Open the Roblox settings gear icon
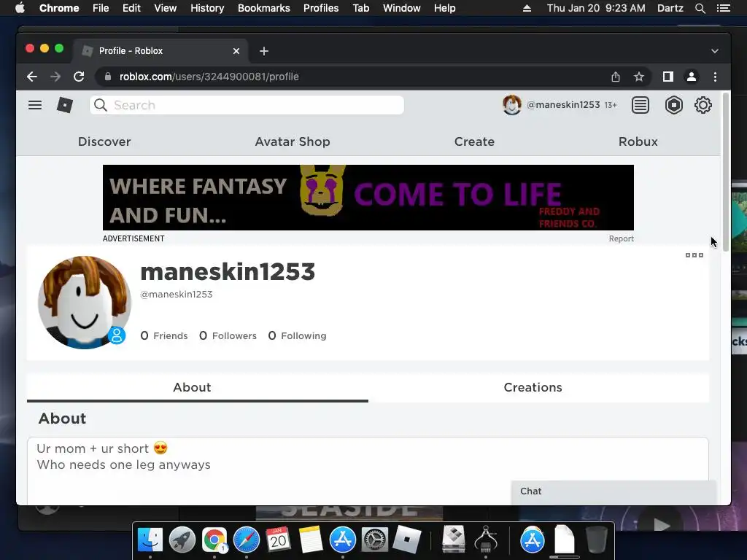The width and height of the screenshot is (747, 560). 703,105
